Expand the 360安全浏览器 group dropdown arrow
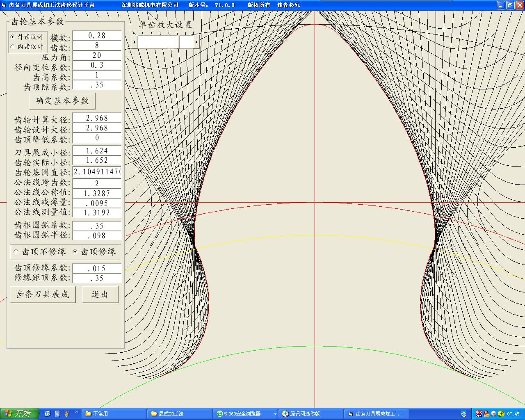The image size is (525, 420). (x=274, y=414)
